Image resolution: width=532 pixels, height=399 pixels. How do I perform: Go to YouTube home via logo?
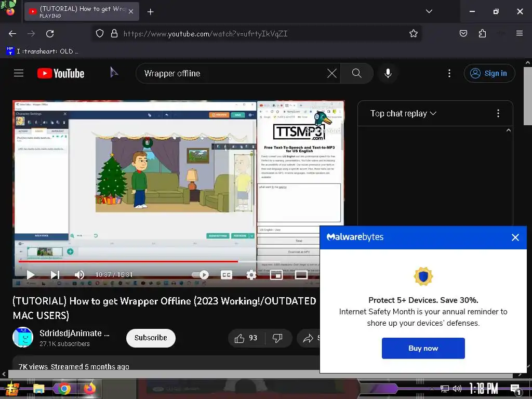[61, 73]
